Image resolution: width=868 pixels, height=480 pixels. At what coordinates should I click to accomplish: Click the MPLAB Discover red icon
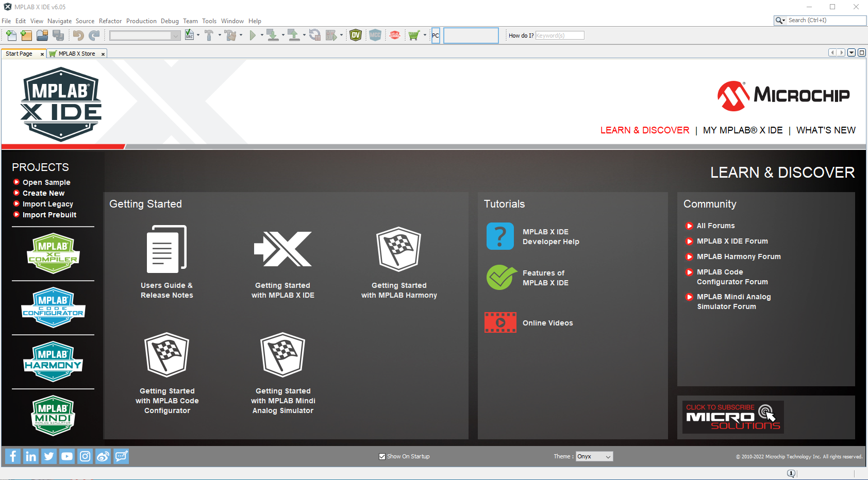coord(395,36)
